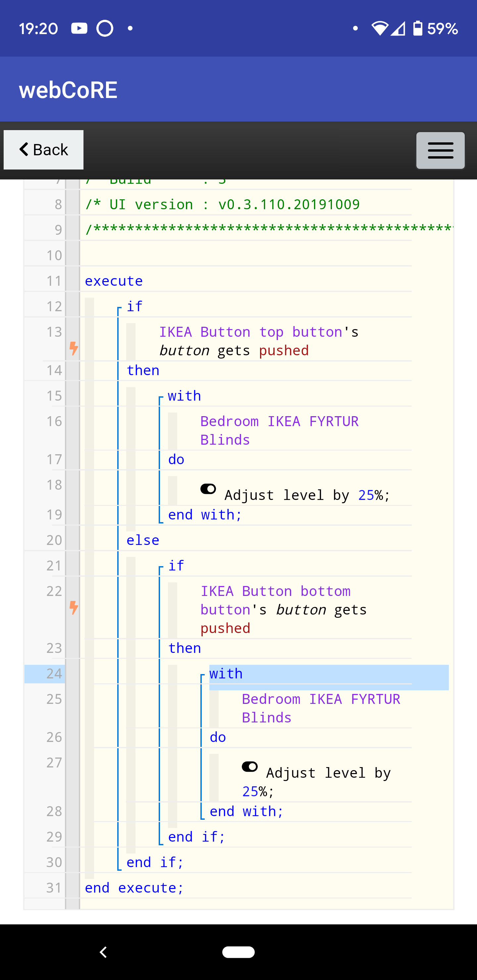Click the orange lightning bolt beside line 22

point(74,608)
